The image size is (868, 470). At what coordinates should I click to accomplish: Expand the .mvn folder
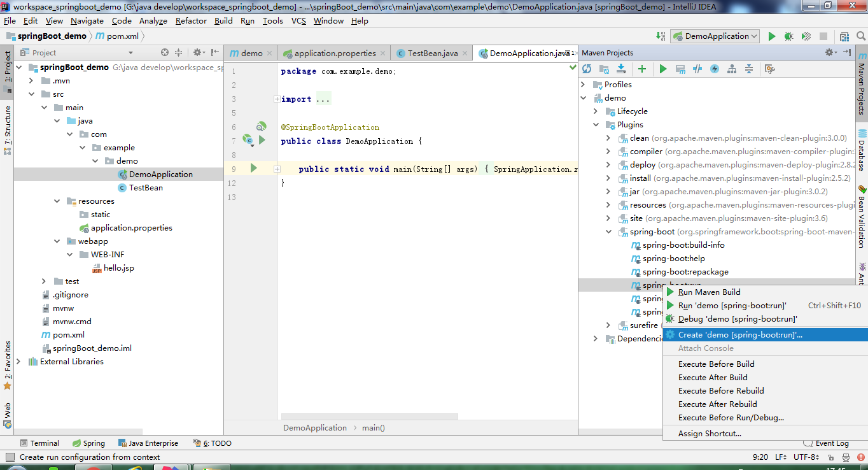tap(31, 80)
